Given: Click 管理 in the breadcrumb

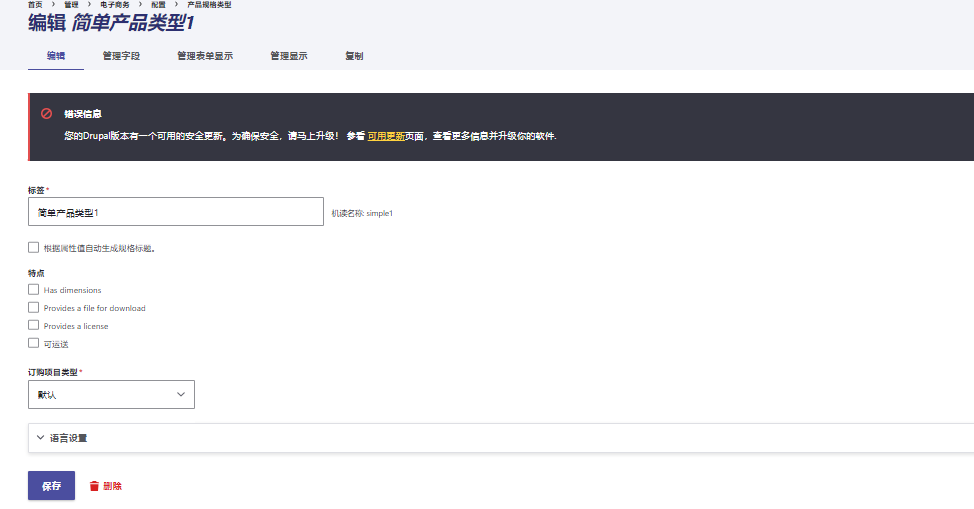Looking at the screenshot, I should [71, 4].
